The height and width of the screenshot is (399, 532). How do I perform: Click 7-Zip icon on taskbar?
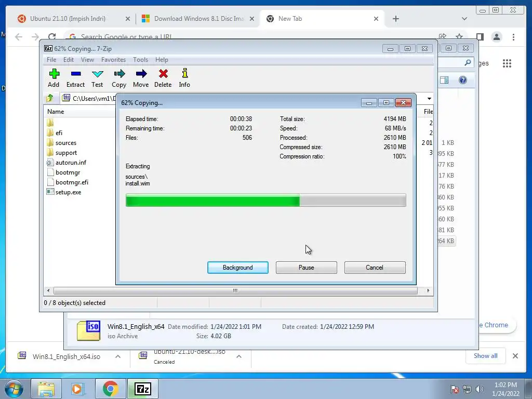click(142, 389)
